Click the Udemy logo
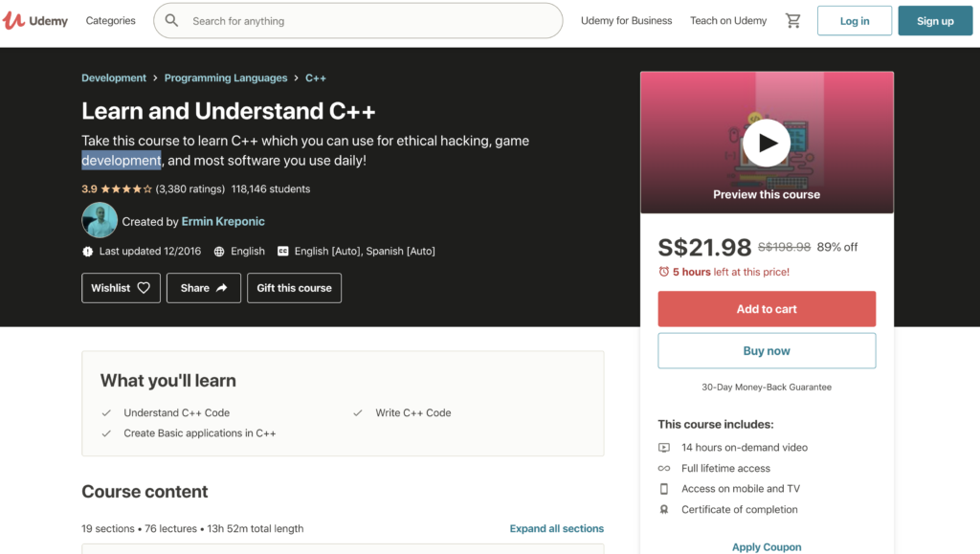This screenshot has width=980, height=554. pos(35,21)
